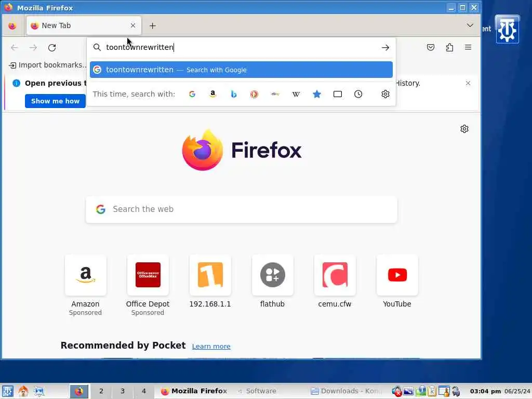
Task: Click into the URL bar text field
Action: (x=241, y=47)
